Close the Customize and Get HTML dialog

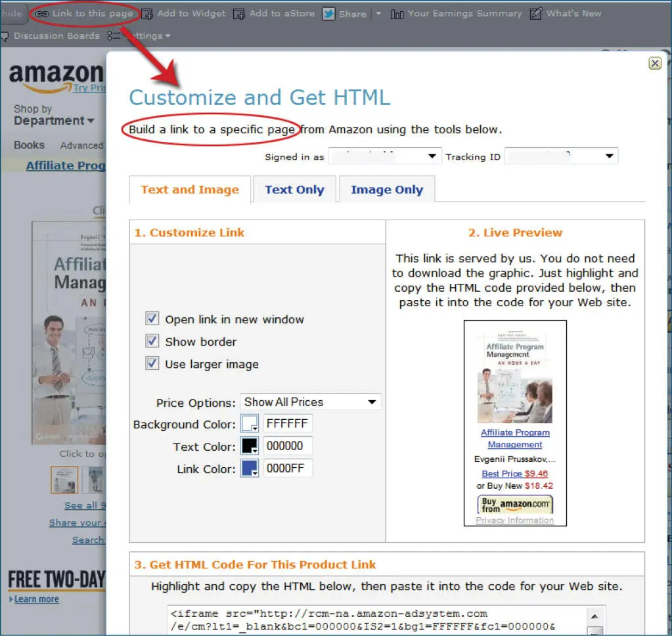(x=654, y=63)
